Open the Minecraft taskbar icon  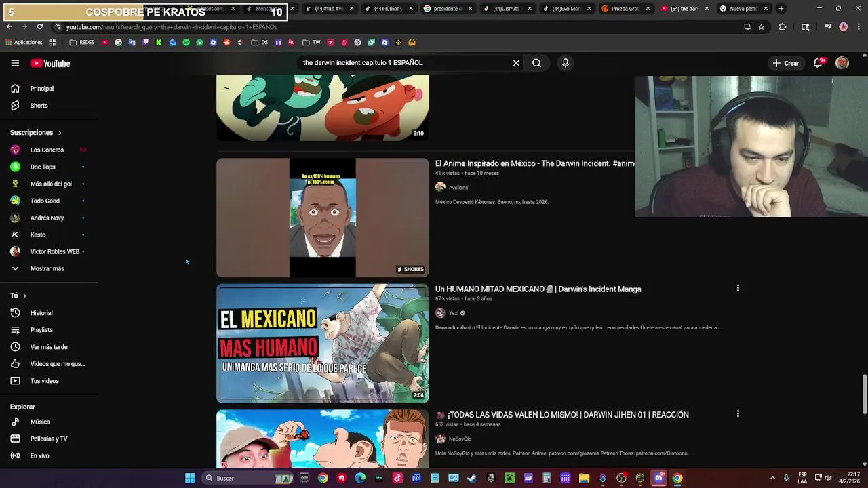click(509, 478)
